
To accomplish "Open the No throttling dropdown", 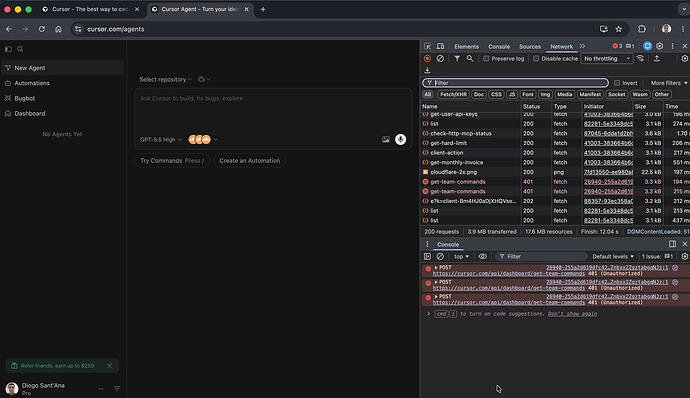I will click(x=607, y=59).
